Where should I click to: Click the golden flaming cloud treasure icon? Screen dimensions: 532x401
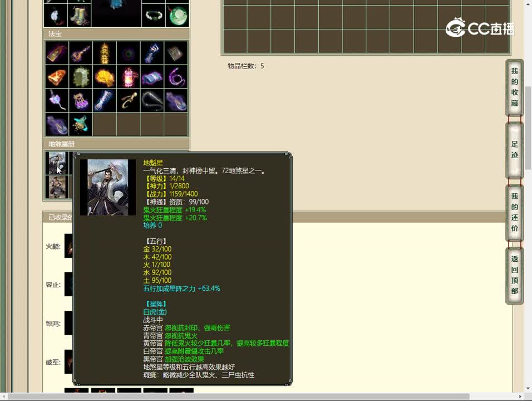(105, 77)
